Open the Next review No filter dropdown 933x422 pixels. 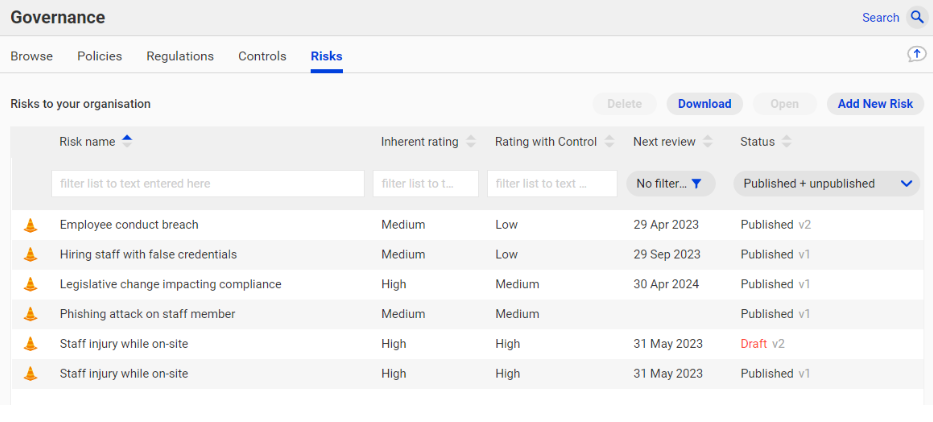(671, 184)
